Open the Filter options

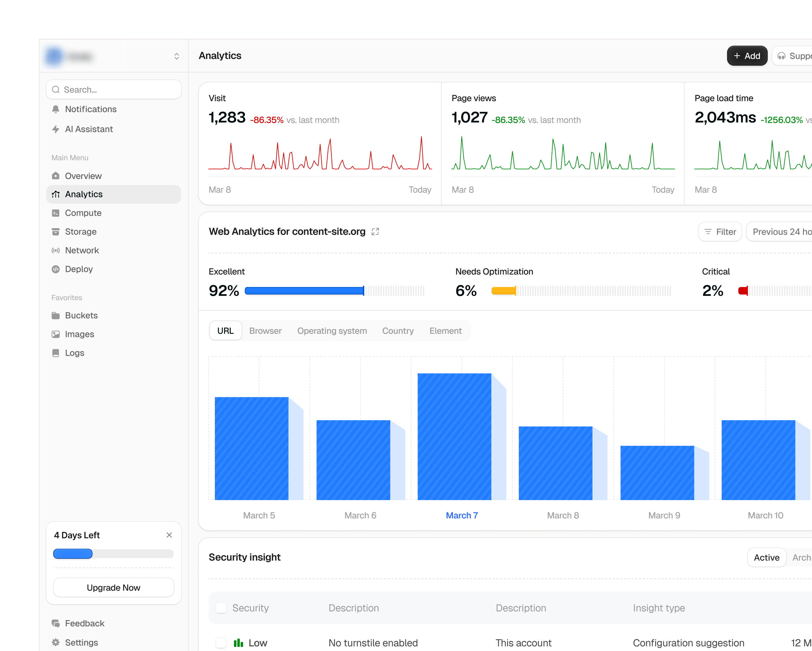[720, 232]
